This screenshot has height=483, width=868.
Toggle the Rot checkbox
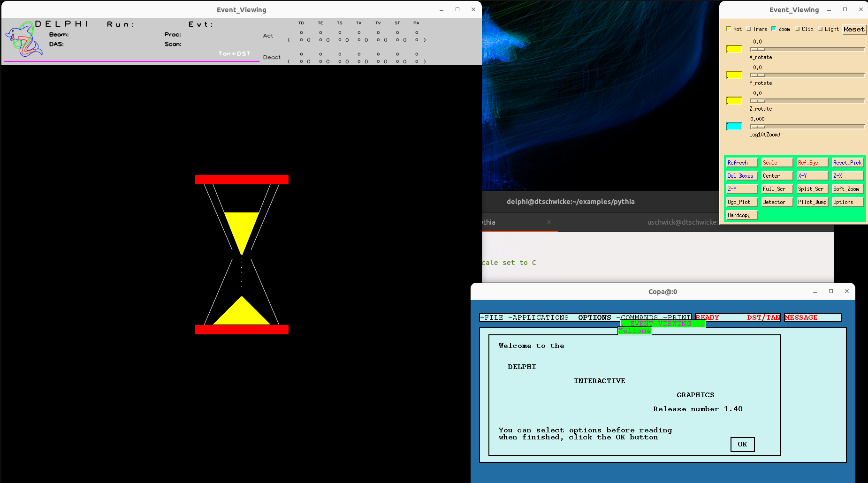[x=729, y=29]
